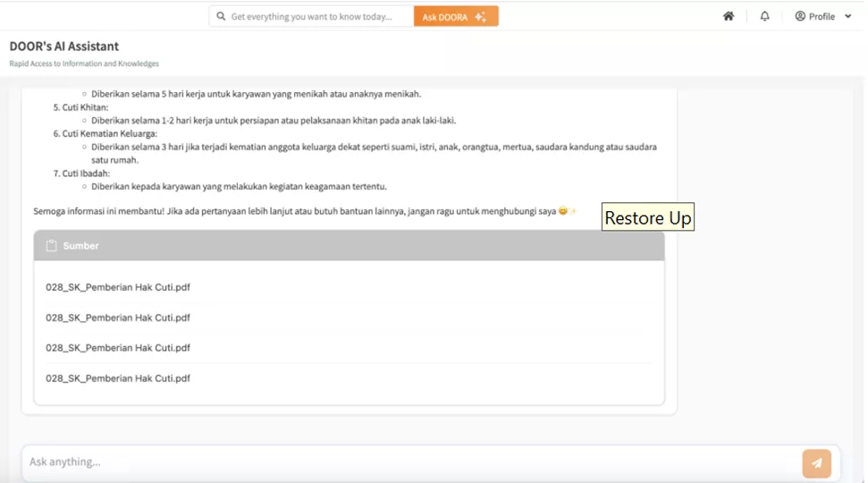868x483 pixels.
Task: Send message with the paper plane button
Action: 816,463
